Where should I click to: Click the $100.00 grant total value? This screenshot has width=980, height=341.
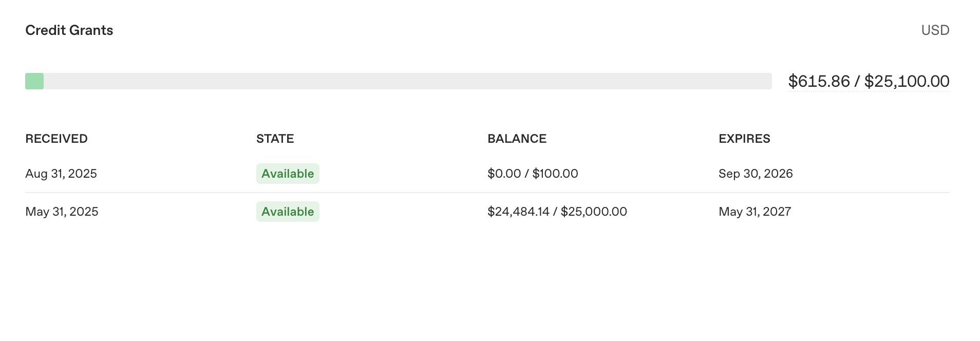pyautogui.click(x=555, y=174)
